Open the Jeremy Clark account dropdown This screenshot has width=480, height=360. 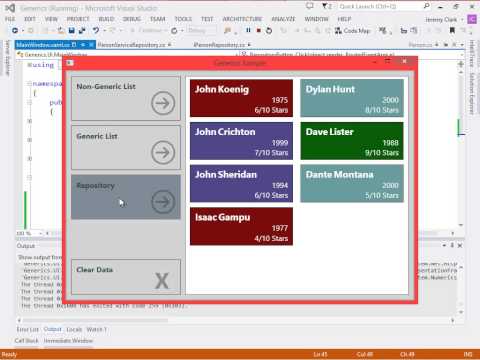[x=444, y=20]
